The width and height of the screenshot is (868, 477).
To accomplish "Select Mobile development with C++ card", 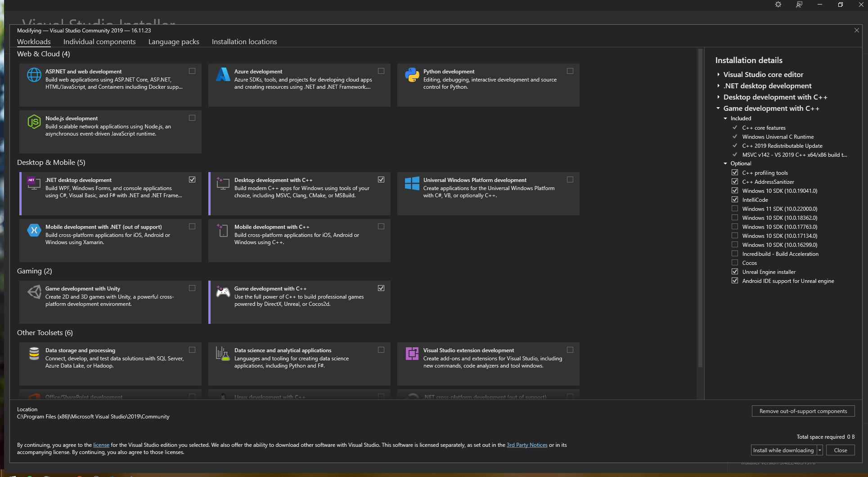I will click(x=299, y=240).
